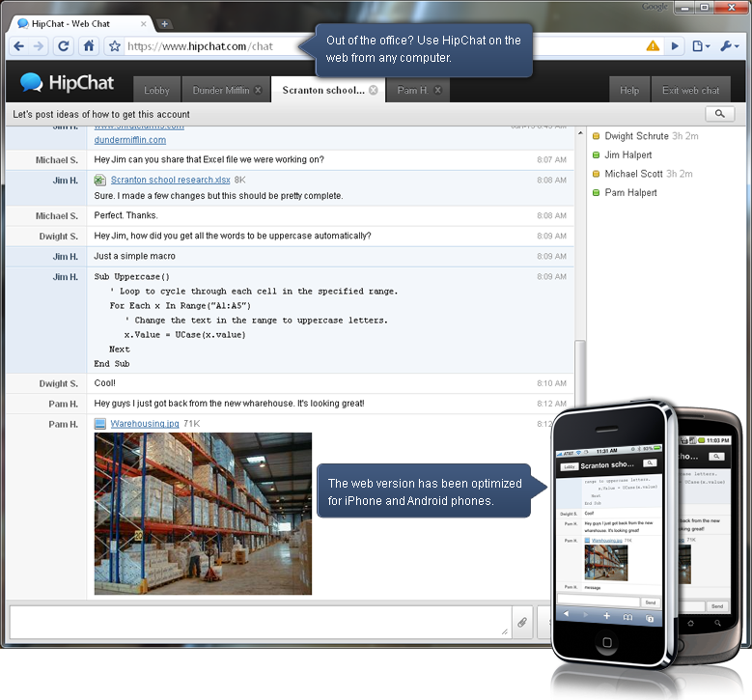Viewport: 752px width, 700px height.
Task: Click Dwight Schrute's yellow status icon
Action: (x=597, y=136)
